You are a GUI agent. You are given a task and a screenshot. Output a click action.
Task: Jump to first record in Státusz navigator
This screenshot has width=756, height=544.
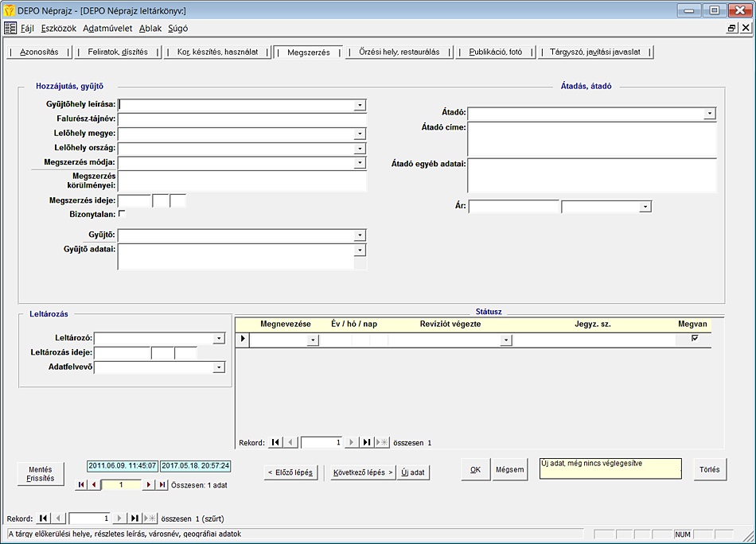pos(275,442)
